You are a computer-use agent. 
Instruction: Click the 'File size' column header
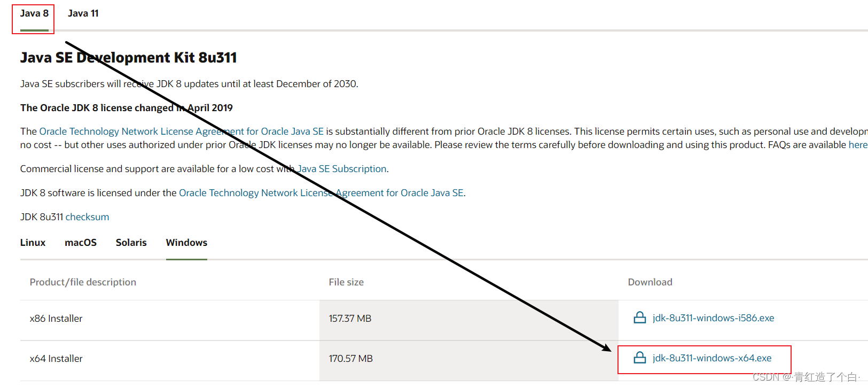coord(346,282)
